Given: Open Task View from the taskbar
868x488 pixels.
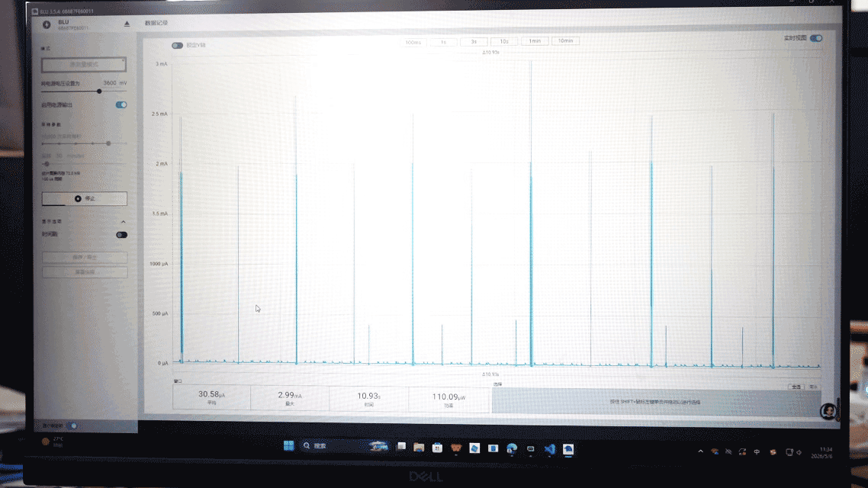Looking at the screenshot, I should coord(401,447).
